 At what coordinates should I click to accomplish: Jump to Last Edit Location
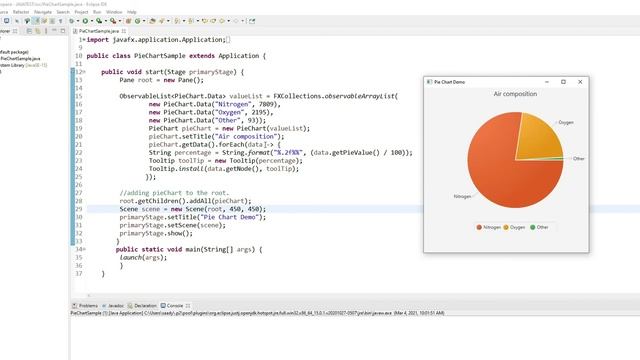tap(204, 21)
